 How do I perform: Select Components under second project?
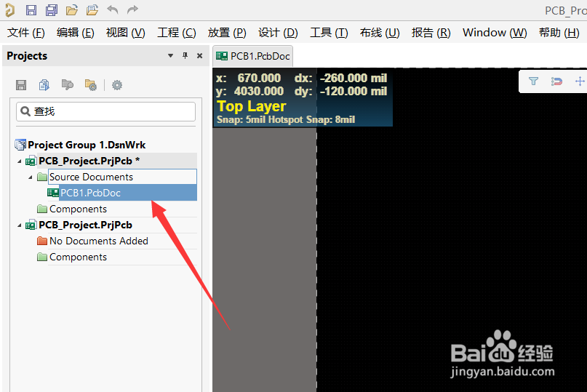pyautogui.click(x=78, y=257)
